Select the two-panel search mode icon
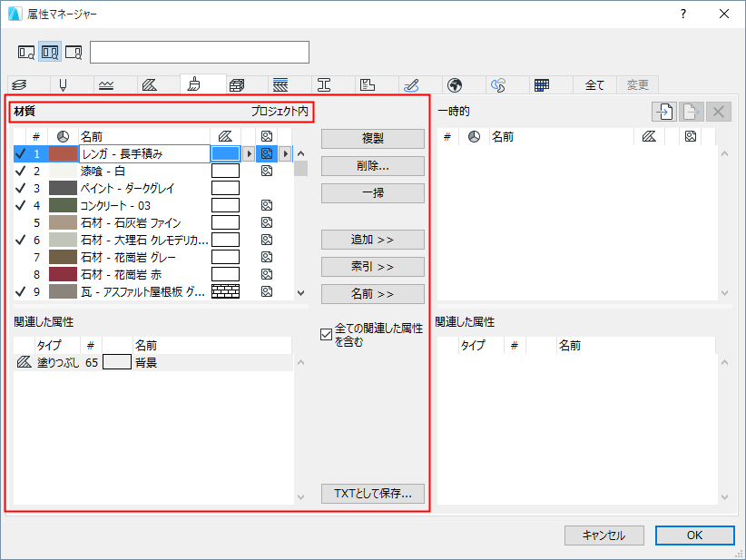 pos(50,52)
